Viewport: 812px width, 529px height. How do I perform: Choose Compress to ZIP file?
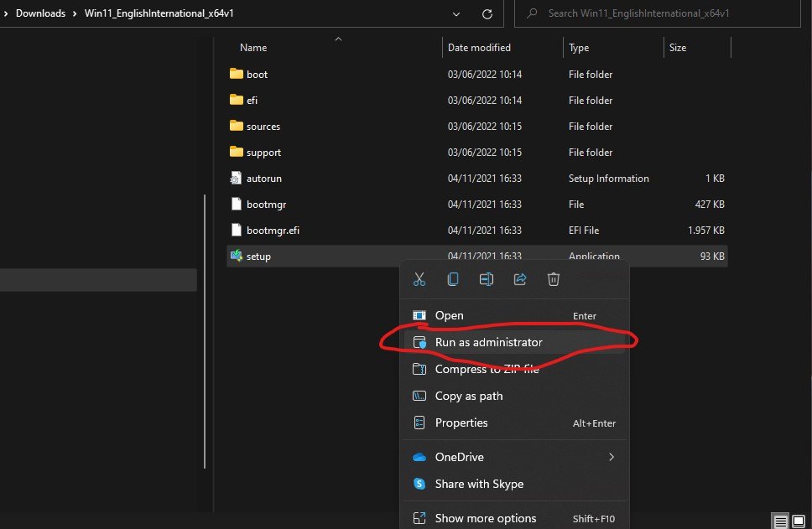coord(514,369)
